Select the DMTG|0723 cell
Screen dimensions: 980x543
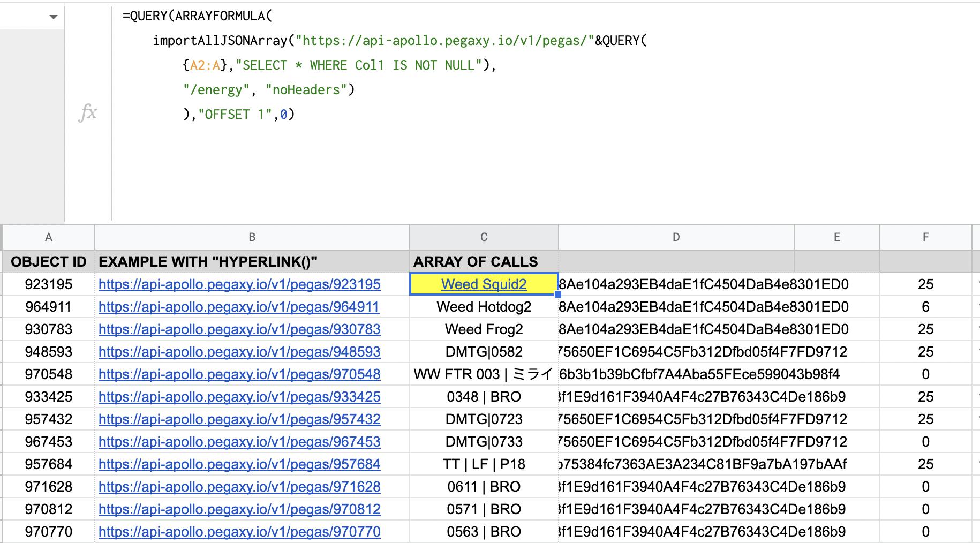click(484, 419)
